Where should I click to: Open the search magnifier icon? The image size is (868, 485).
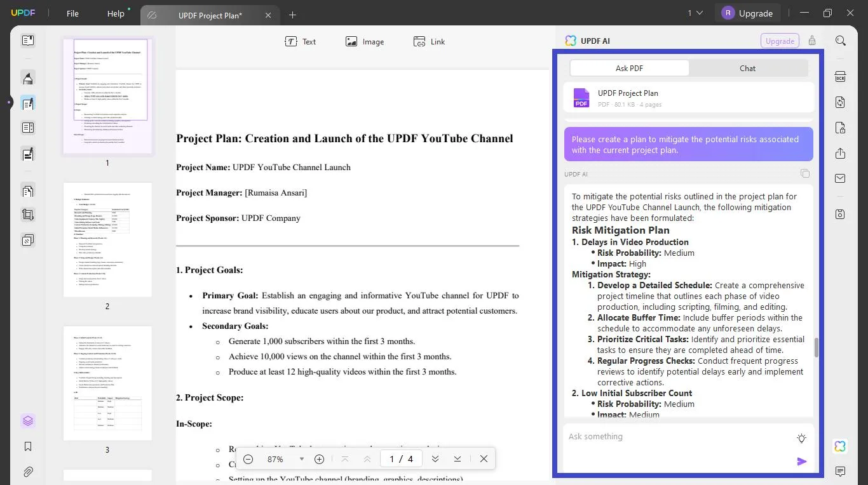840,41
